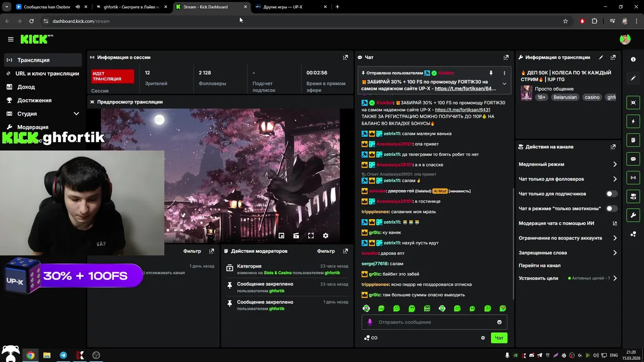
Task: Switch to the Другие игры — UP-X tab
Action: pos(291,7)
